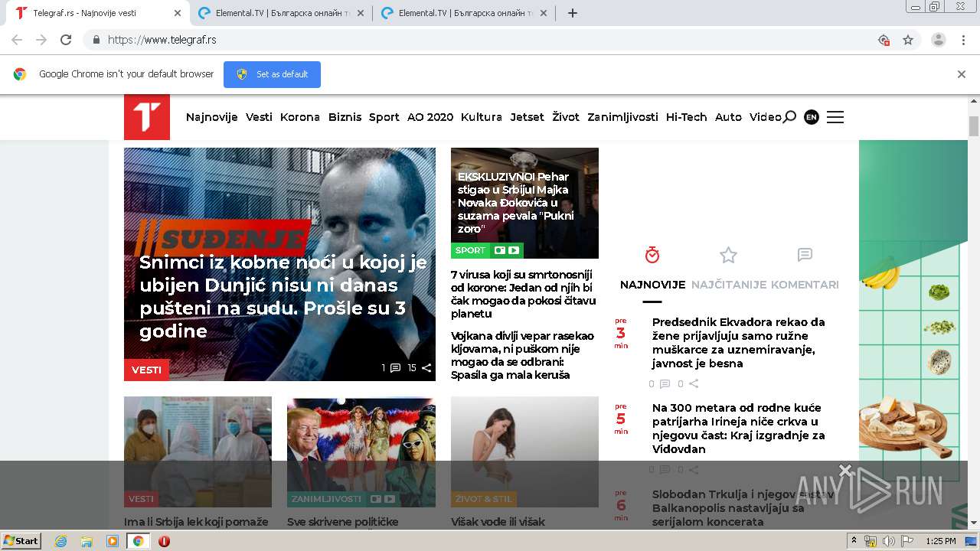Open Predsednik Ekvadora article
This screenshot has width=980, height=551.
pos(739,343)
